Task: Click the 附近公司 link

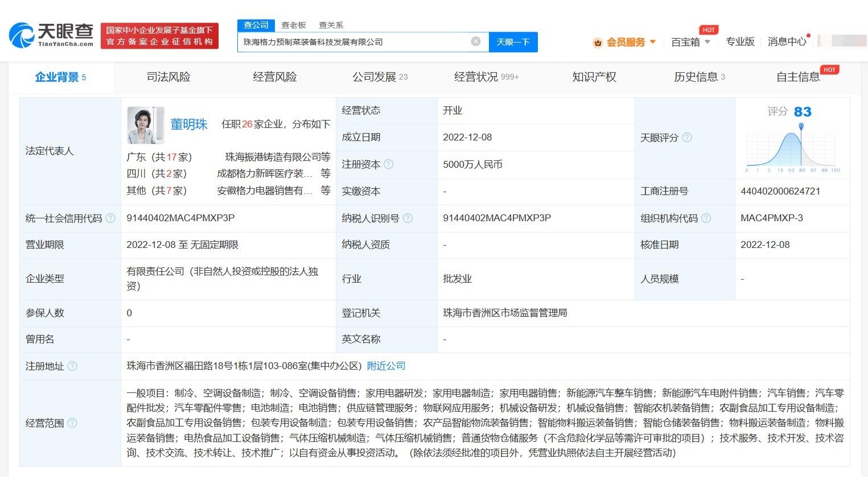Action: pyautogui.click(x=386, y=366)
